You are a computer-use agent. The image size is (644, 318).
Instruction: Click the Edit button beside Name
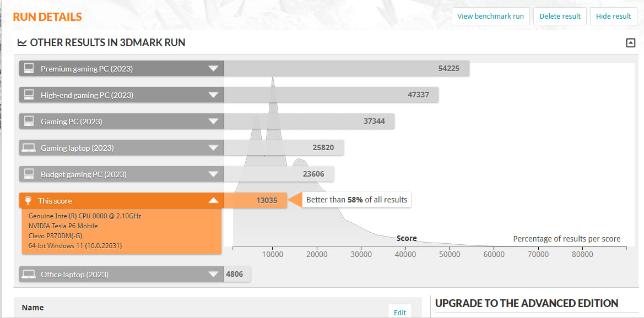399,312
